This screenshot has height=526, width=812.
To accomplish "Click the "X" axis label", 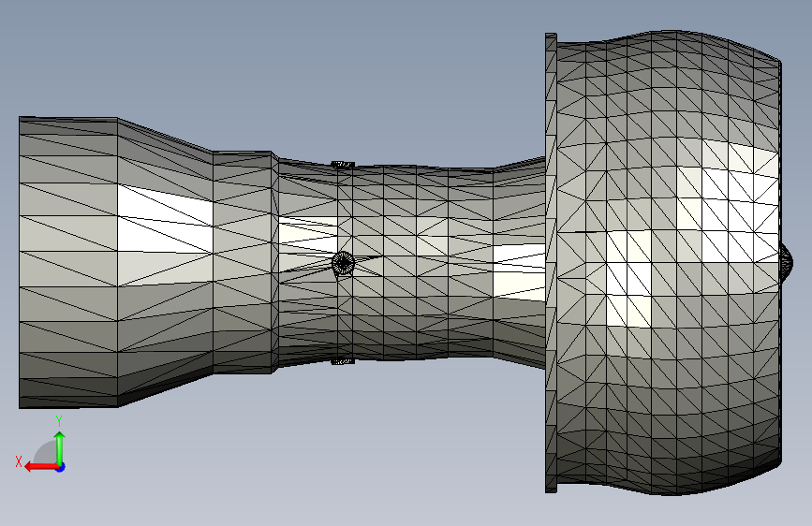I will (x=19, y=461).
